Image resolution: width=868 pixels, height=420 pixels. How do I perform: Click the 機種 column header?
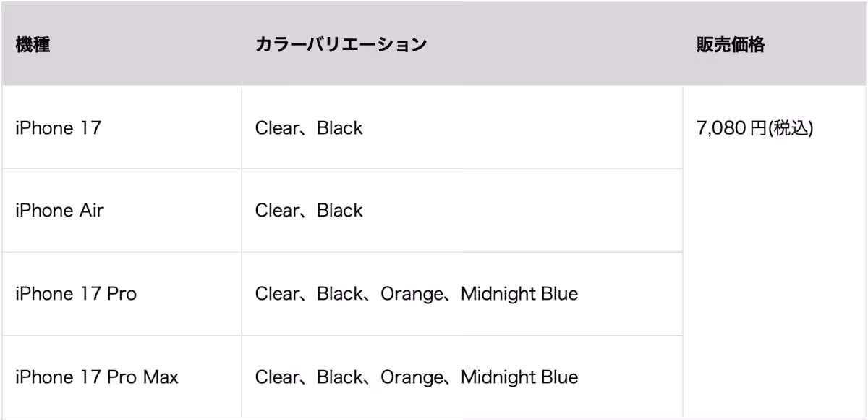tap(33, 44)
